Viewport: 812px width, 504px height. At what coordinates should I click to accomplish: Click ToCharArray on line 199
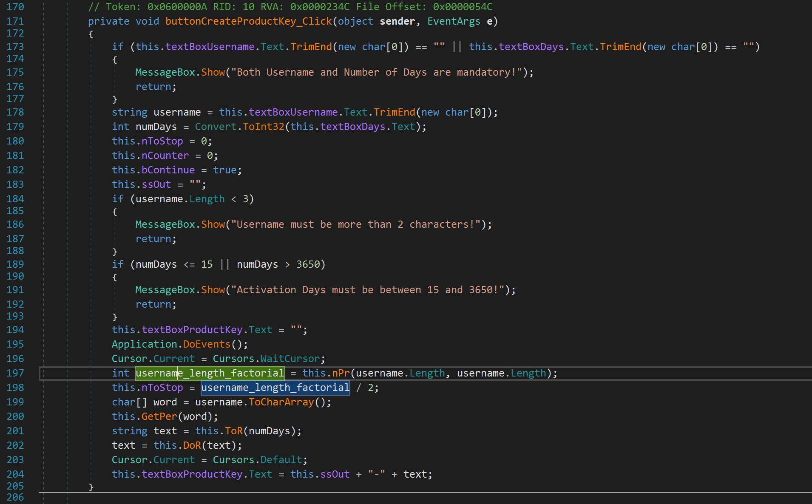pos(281,402)
